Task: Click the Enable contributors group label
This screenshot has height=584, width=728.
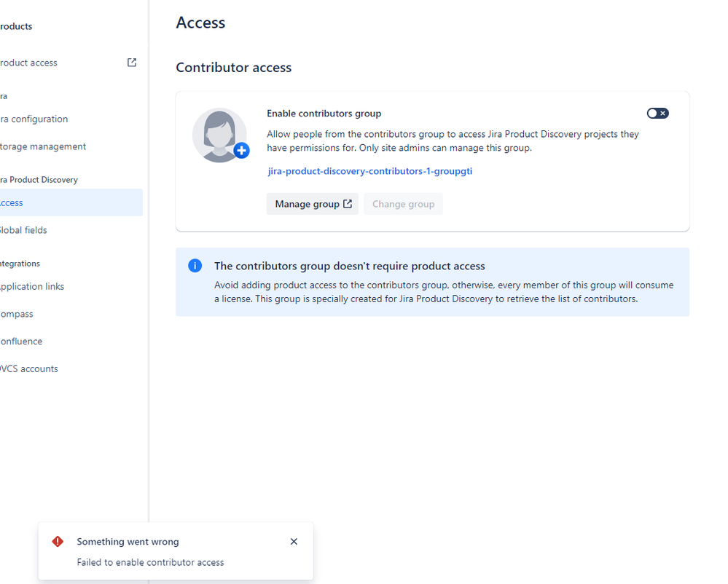Action: (x=324, y=114)
